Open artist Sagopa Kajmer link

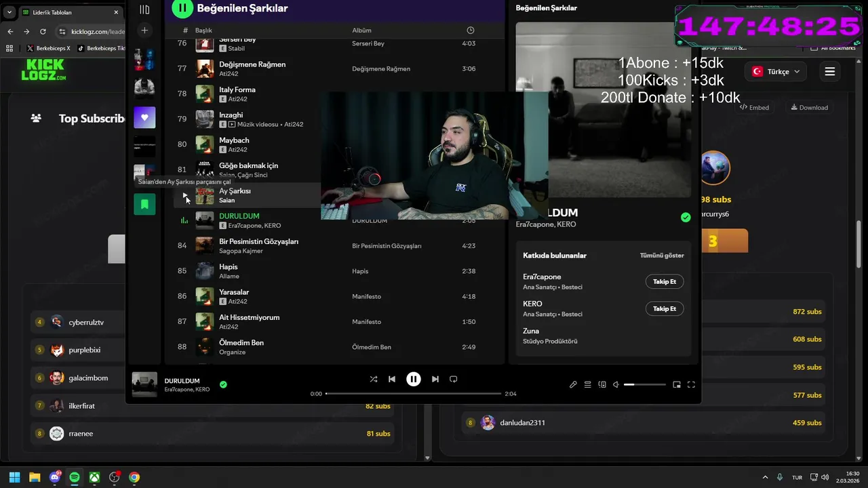(241, 251)
